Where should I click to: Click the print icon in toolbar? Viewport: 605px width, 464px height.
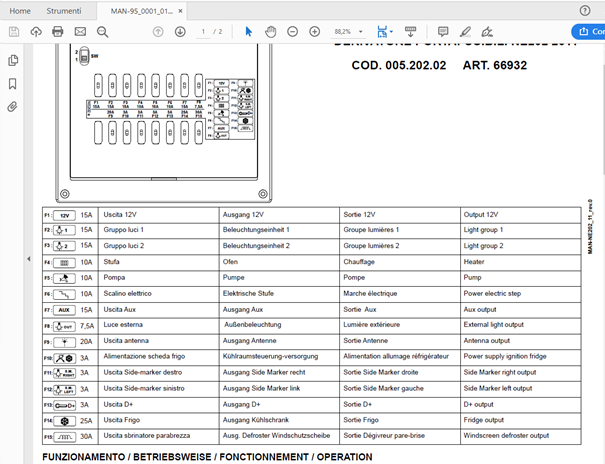pos(57,32)
